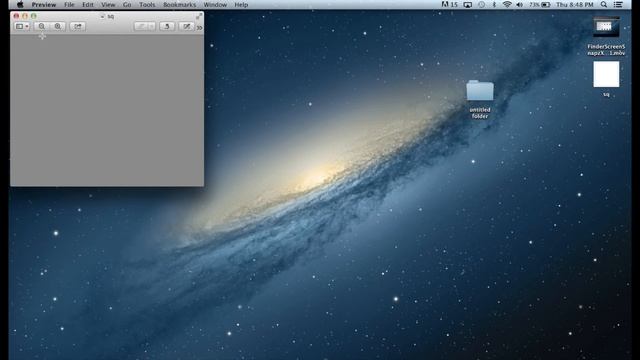This screenshot has height=360, width=640.
Task: Click the clock Thu 8:48 PM
Action: pos(575,5)
